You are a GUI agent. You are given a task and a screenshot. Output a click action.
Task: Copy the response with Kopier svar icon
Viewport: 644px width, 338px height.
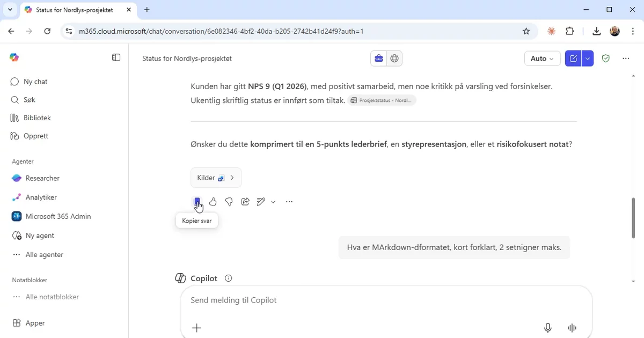[x=197, y=202]
